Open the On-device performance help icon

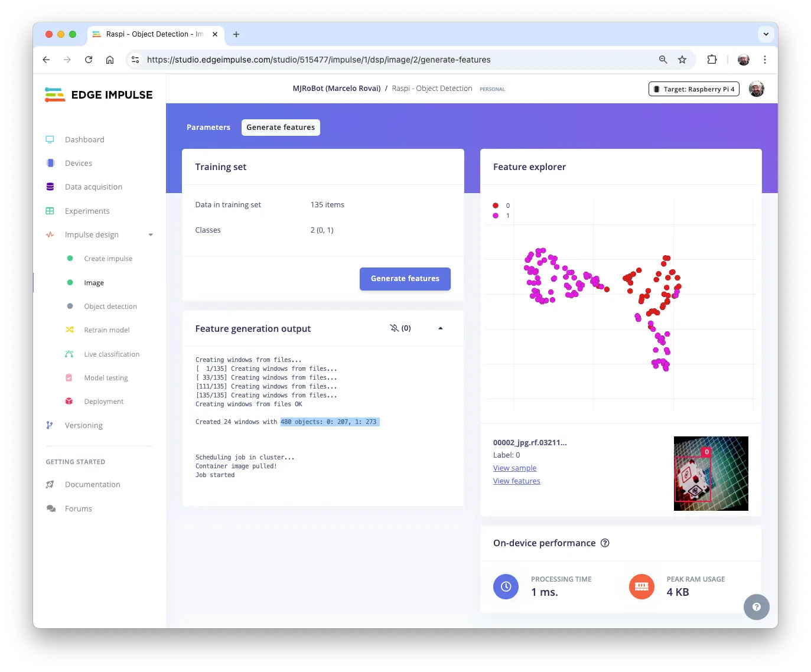point(605,543)
